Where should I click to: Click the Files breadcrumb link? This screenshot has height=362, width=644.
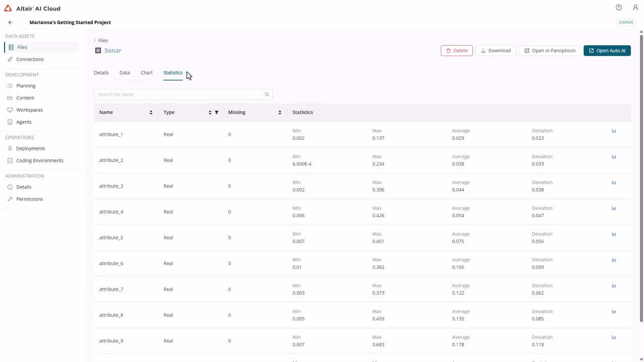[103, 40]
